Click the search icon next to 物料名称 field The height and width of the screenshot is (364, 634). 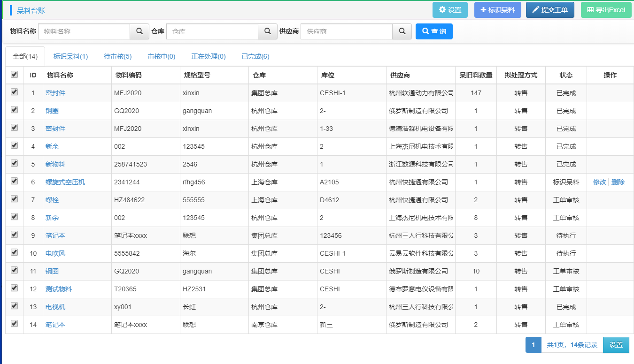point(139,31)
